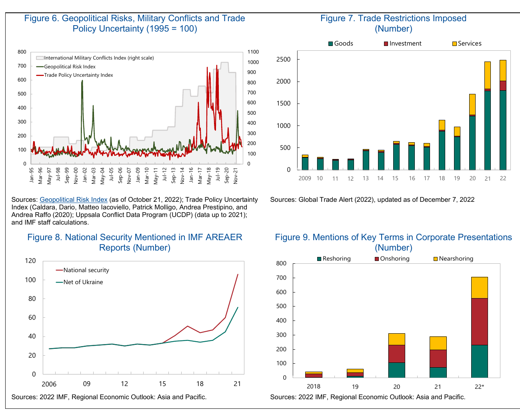Click the green Goods legend swatch
The width and height of the screenshot is (520, 420).
tap(331, 44)
